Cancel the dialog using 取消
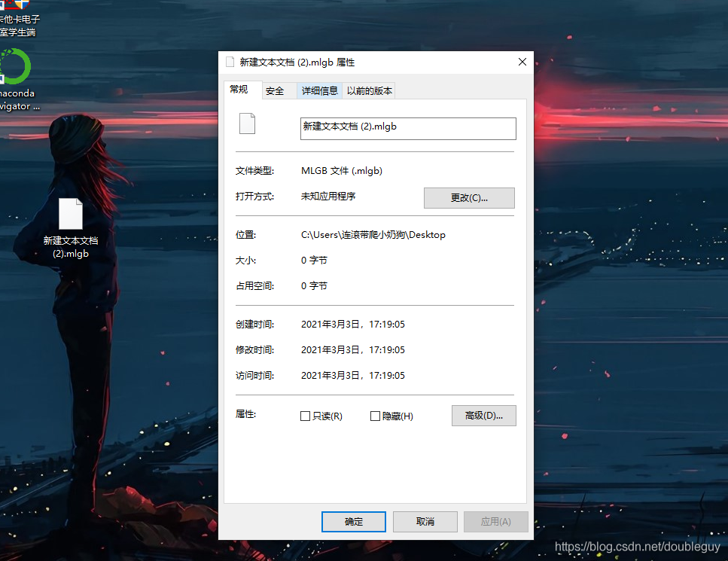The height and width of the screenshot is (561, 728). point(425,522)
